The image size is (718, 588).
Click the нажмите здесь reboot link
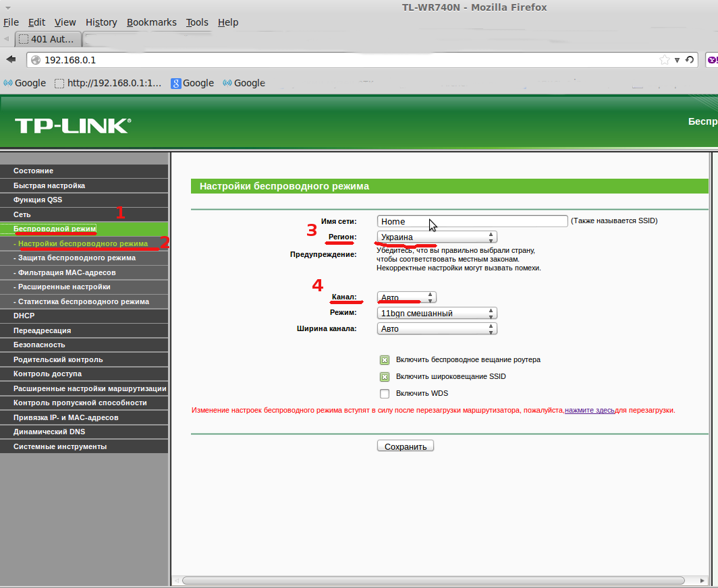tap(590, 411)
